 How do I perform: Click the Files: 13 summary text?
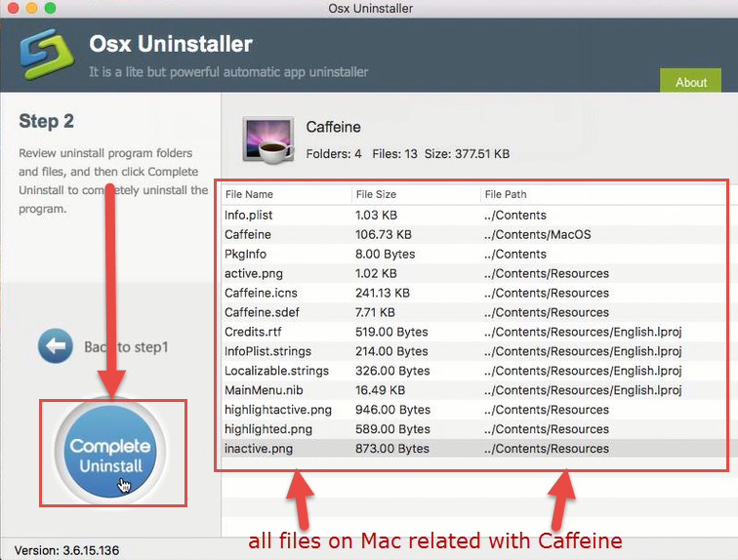pos(394,154)
